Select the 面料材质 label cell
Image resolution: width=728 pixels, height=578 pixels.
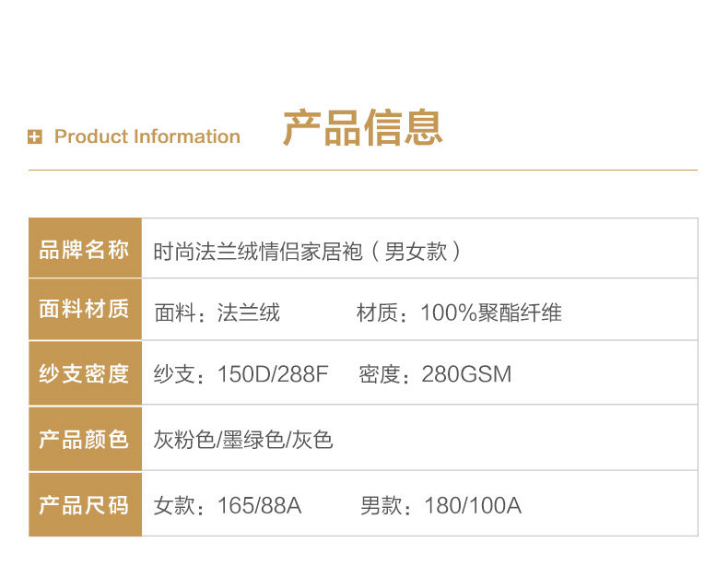tap(85, 310)
